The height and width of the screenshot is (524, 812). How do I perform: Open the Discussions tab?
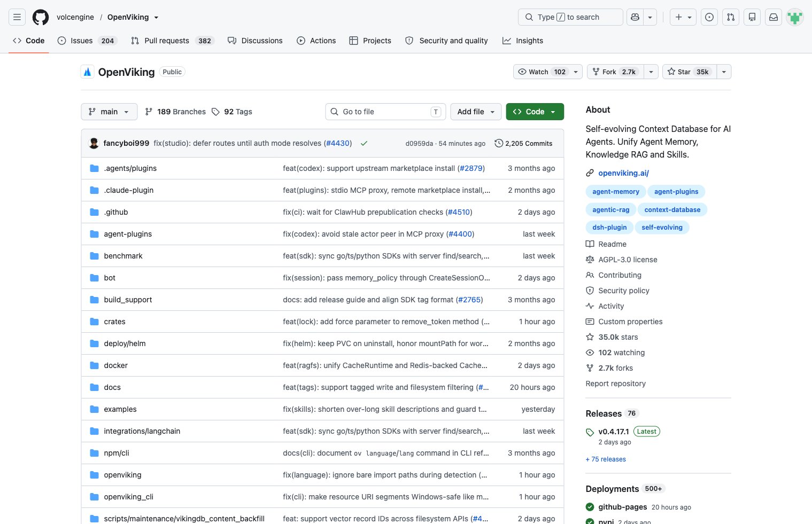point(255,41)
